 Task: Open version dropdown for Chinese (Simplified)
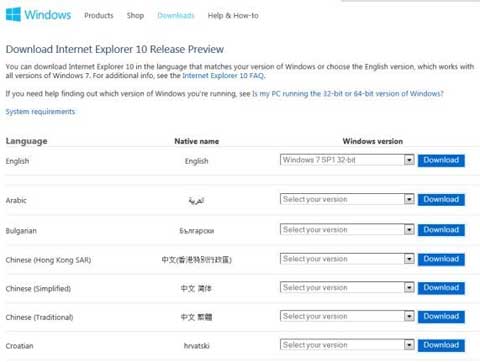pyautogui.click(x=347, y=288)
